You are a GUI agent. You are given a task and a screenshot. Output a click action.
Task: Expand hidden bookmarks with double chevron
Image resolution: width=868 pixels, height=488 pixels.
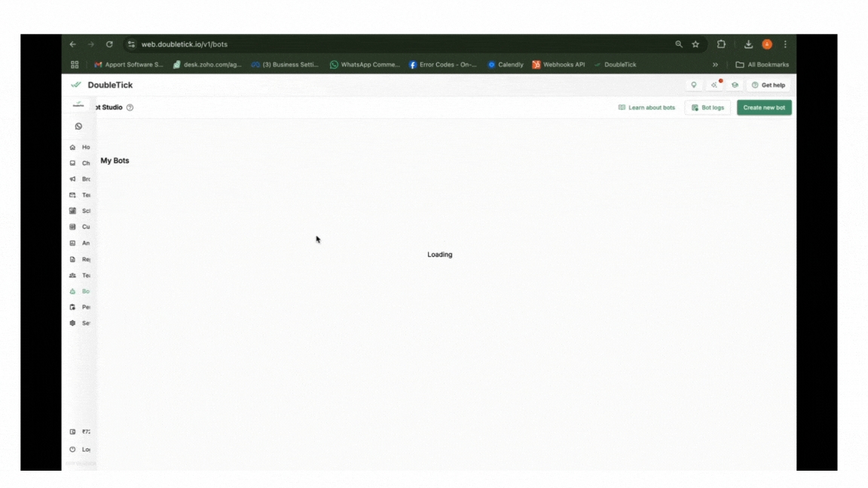point(715,65)
